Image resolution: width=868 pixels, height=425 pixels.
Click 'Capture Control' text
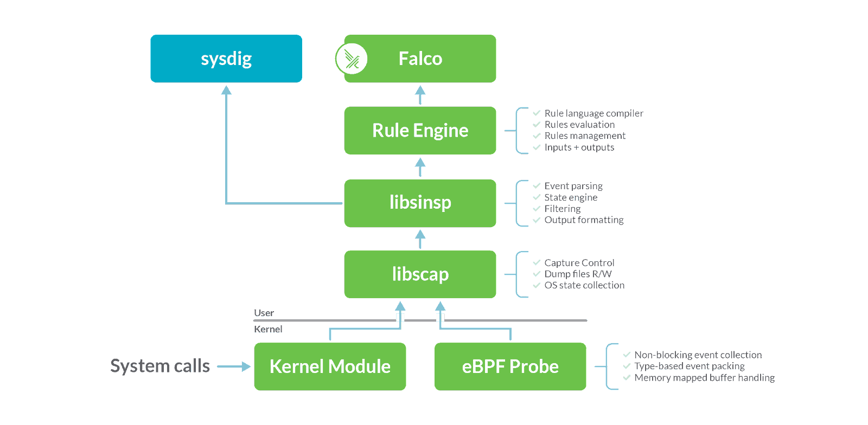click(579, 263)
